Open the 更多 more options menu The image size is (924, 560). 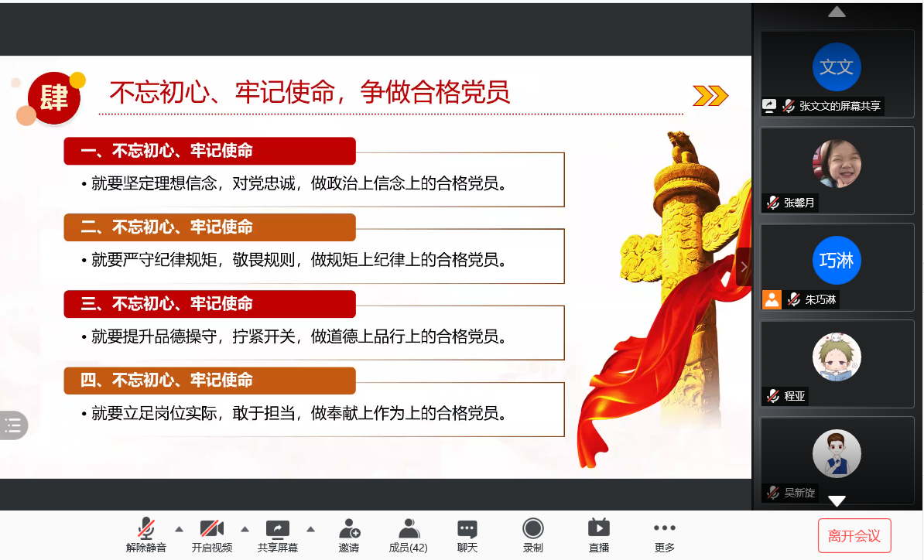tap(664, 534)
